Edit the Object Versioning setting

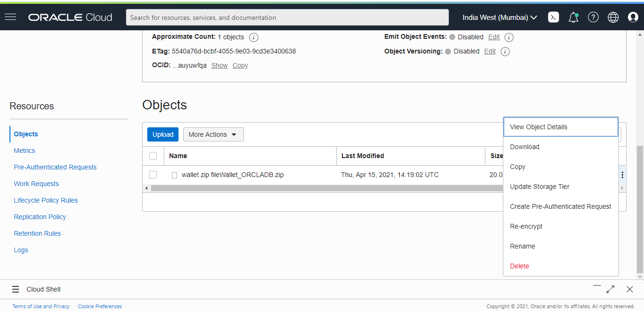(490, 51)
